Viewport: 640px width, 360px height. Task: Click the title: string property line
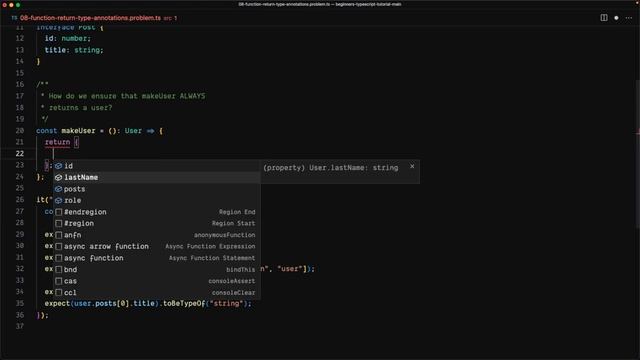point(74,50)
